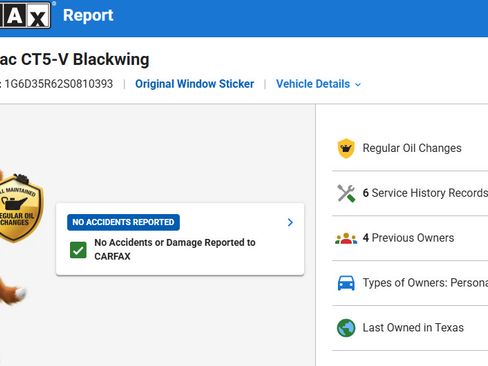The width and height of the screenshot is (488, 366).
Task: Click the green checkmark icon in accident card
Action: [78, 250]
